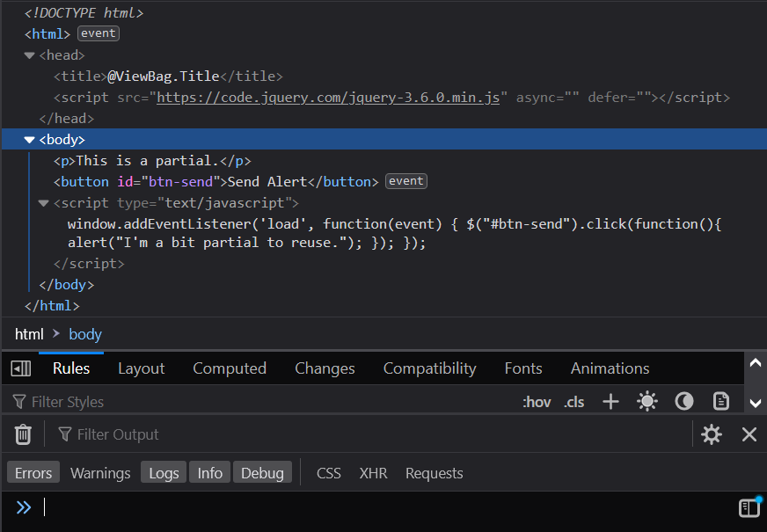767x532 pixels.
Task: Collapse the head element node
Action: tap(29, 55)
